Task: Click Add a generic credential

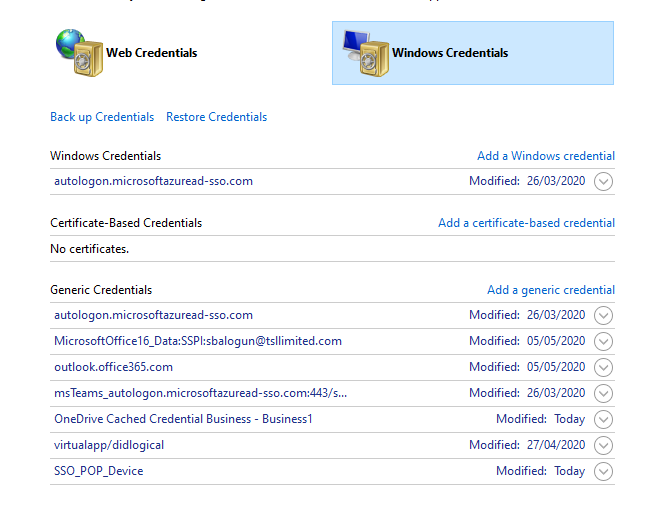Action: pos(551,290)
